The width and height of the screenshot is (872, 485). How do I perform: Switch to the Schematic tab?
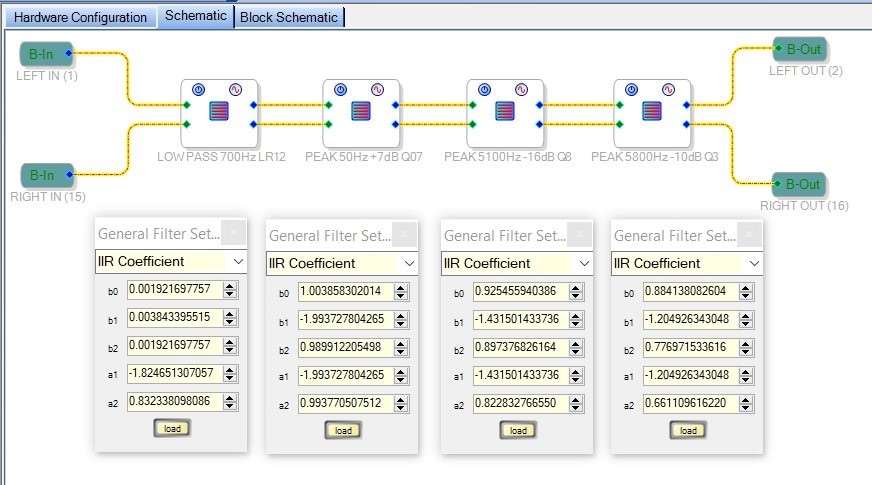tap(195, 16)
